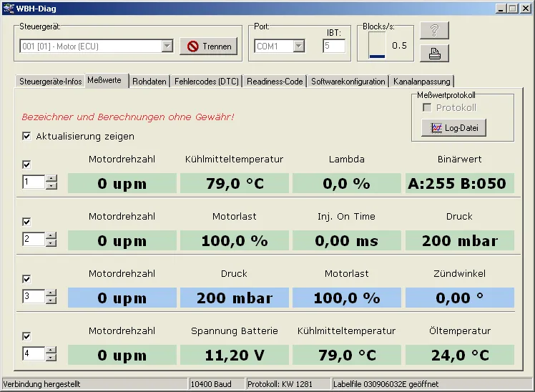
Task: Click the print icon button
Action: [434, 53]
